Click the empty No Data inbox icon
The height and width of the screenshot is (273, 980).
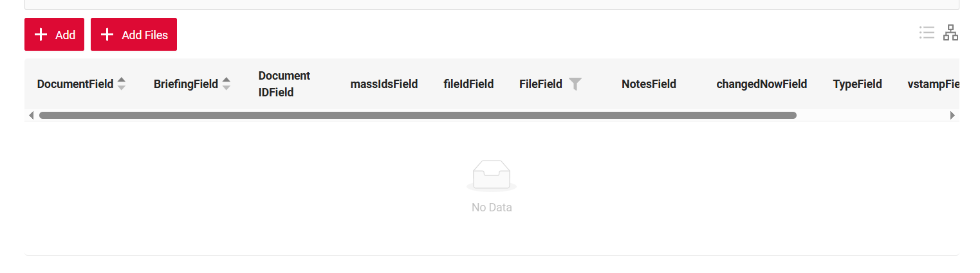[492, 175]
